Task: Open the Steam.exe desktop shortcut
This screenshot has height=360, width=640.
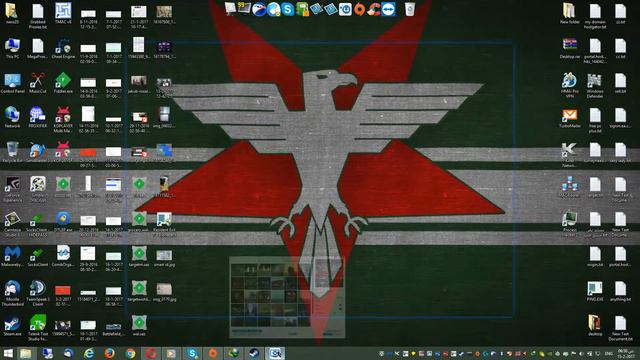Action: pos(12,326)
